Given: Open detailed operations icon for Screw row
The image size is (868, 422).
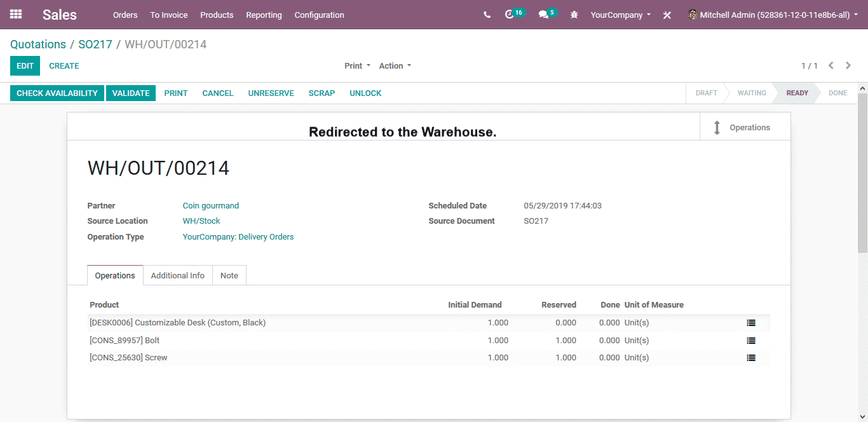Looking at the screenshot, I should [751, 358].
